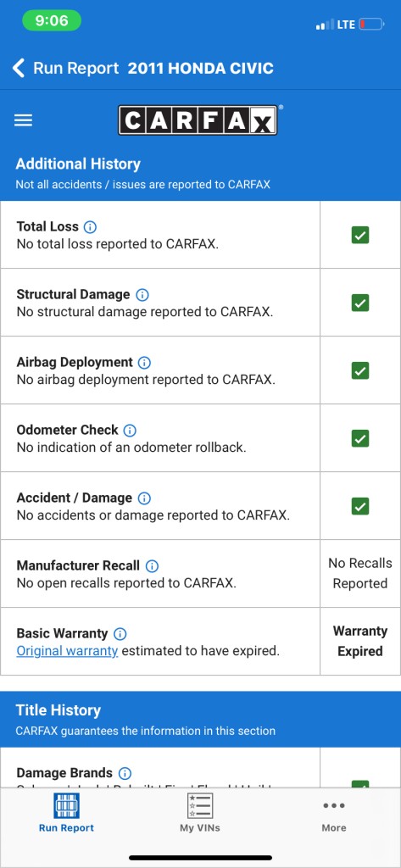The image size is (401, 868).
Task: Tap the Basic Warranty info icon
Action: pos(120,633)
